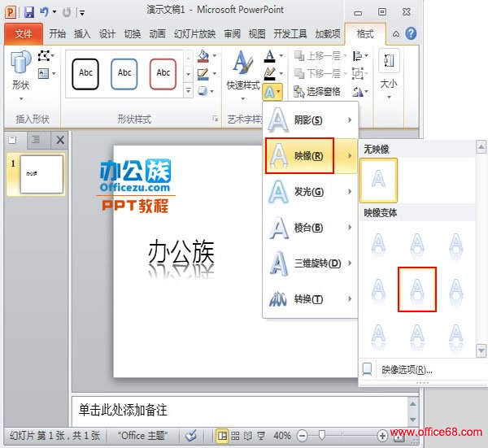Click reflection gallery scroll up arrow
This screenshot has width=488, height=448.
481,147
